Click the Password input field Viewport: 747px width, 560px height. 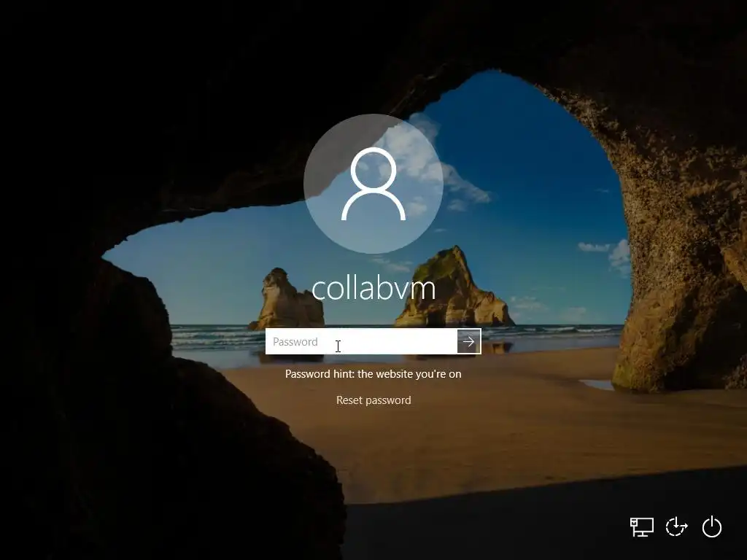click(362, 341)
